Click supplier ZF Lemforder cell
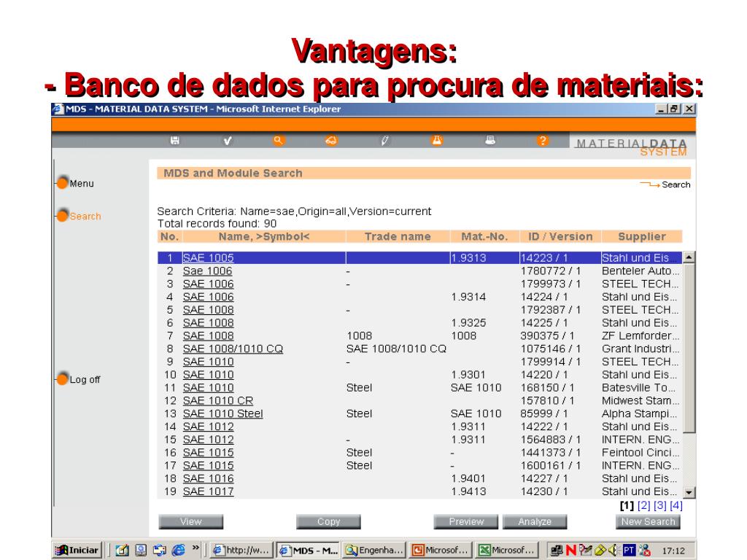747x560 pixels. tap(640, 335)
